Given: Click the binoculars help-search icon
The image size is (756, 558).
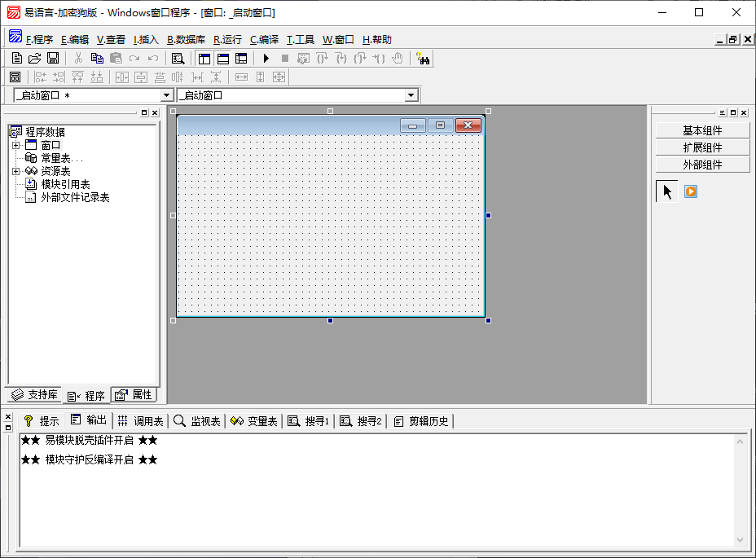Looking at the screenshot, I should [423, 58].
